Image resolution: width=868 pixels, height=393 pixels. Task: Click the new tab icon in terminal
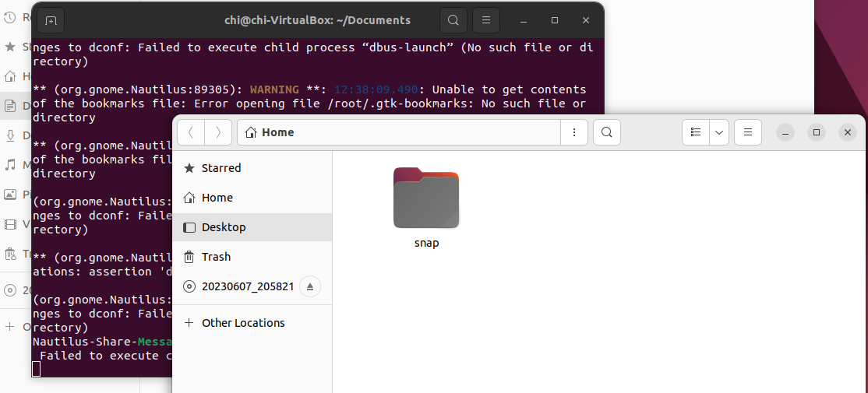point(51,20)
